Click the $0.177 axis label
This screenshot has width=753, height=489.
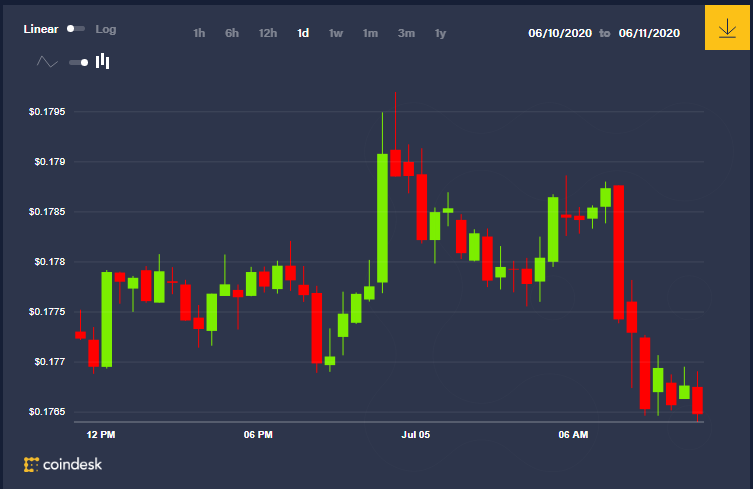point(49,362)
